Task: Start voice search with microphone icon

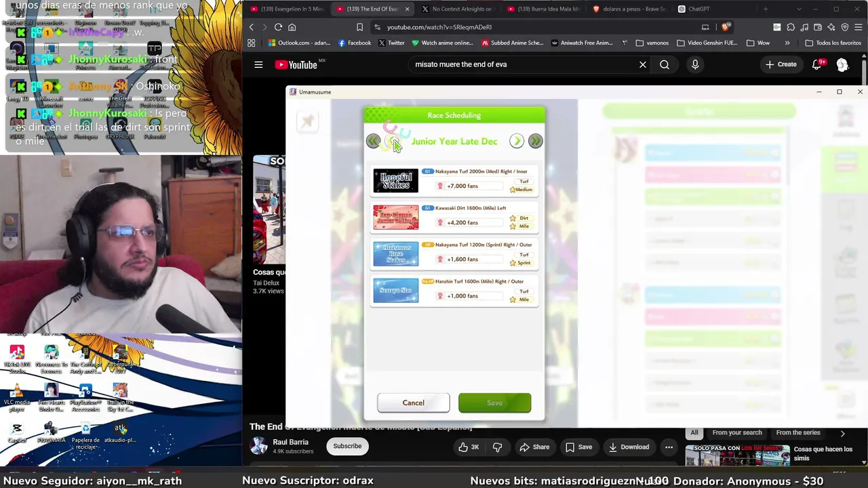Action: click(695, 64)
